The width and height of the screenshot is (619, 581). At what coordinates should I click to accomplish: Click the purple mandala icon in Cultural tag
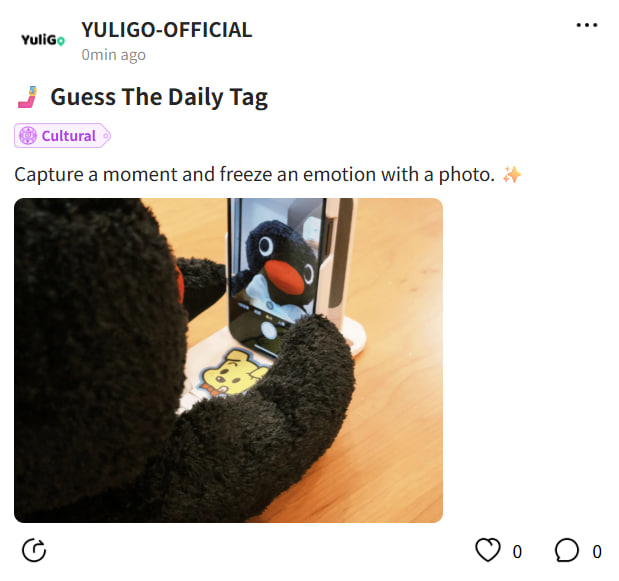coord(28,136)
